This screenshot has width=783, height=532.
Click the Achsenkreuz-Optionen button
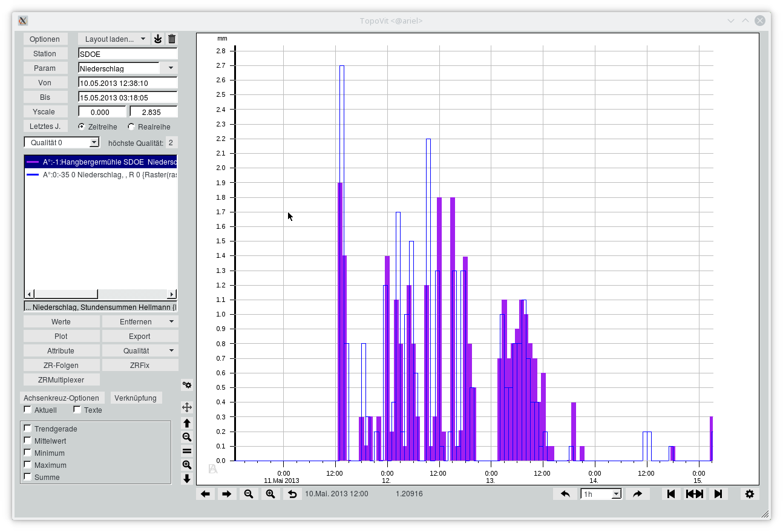click(x=61, y=398)
